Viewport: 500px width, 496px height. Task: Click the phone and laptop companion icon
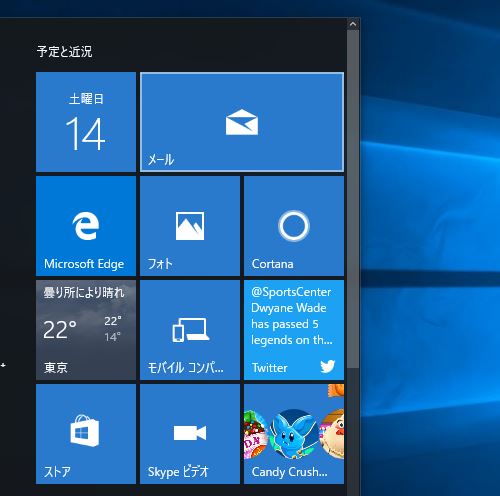click(x=191, y=330)
